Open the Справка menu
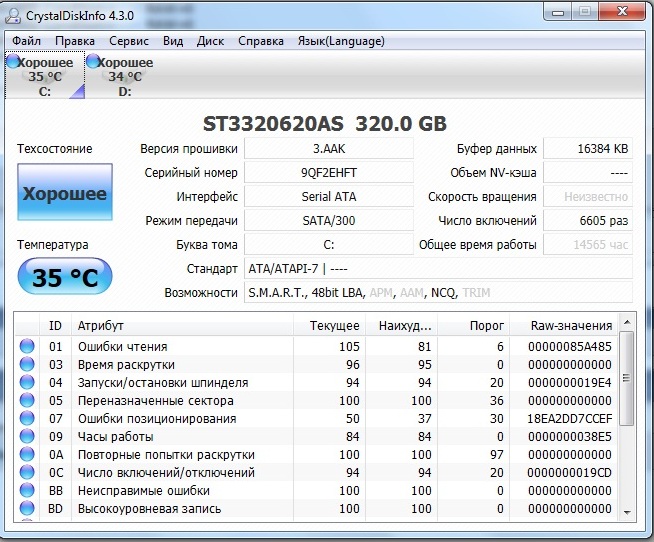 [261, 41]
